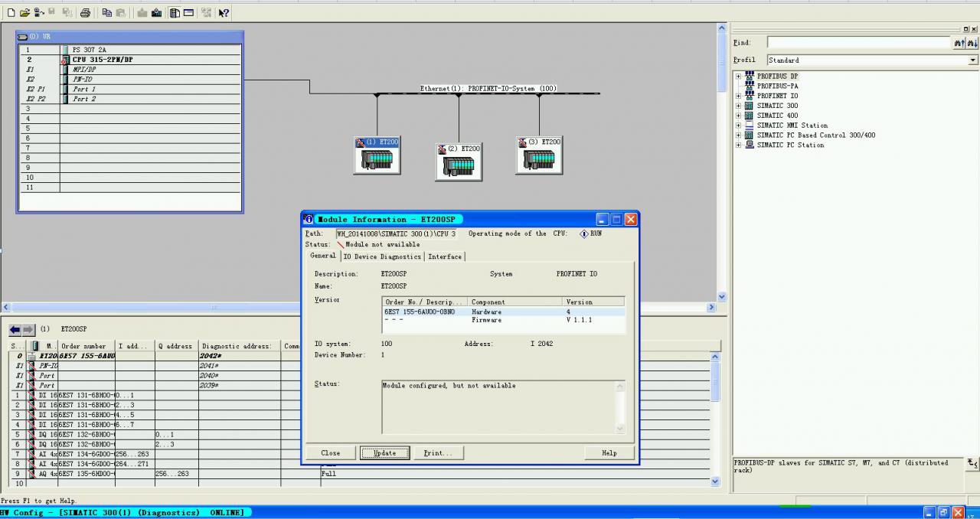Click the CPU 315-2PN/DP module icon
The height and width of the screenshot is (519, 980).
tap(65, 60)
